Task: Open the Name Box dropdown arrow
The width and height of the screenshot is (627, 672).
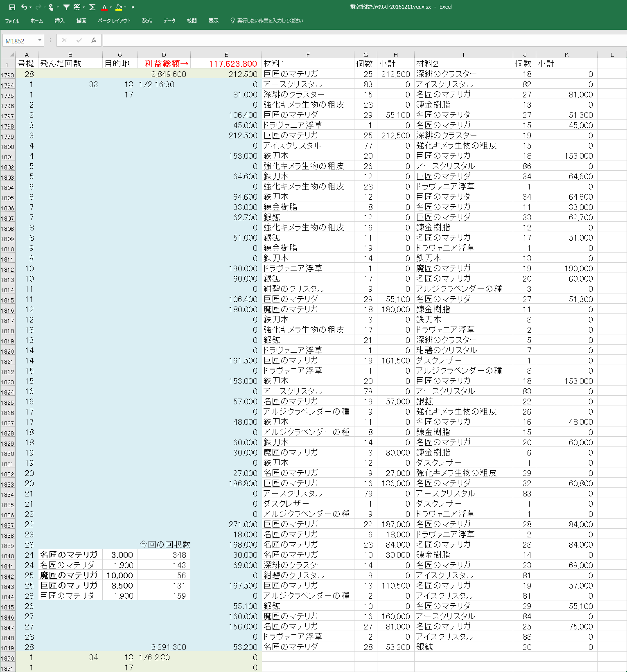Action: point(40,40)
